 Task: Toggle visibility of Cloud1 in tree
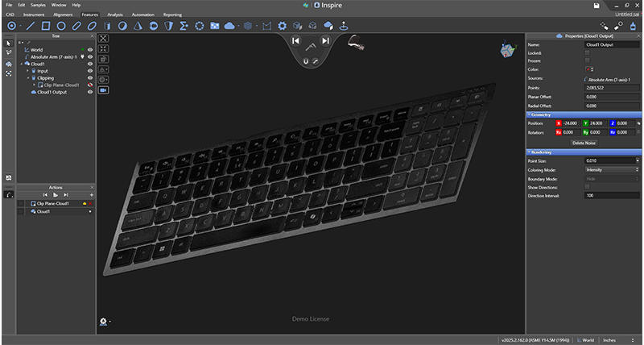tap(90, 64)
